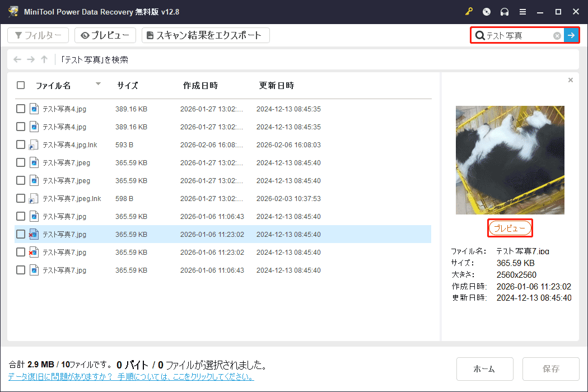Image resolution: width=588 pixels, height=392 pixels.
Task: Check the first テスト写真4.jpg row checkbox
Action: [20, 109]
